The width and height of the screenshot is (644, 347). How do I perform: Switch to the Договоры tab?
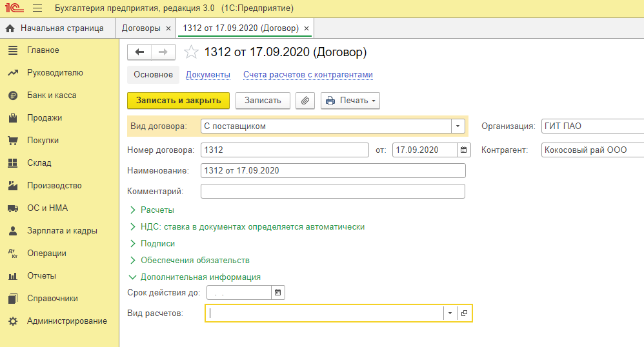pos(141,28)
